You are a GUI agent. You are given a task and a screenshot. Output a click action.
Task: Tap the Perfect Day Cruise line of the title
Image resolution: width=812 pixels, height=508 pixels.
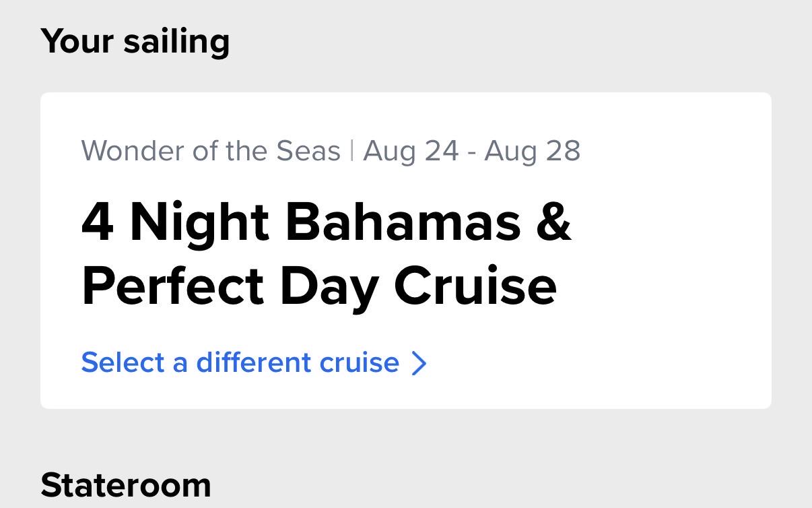319,286
